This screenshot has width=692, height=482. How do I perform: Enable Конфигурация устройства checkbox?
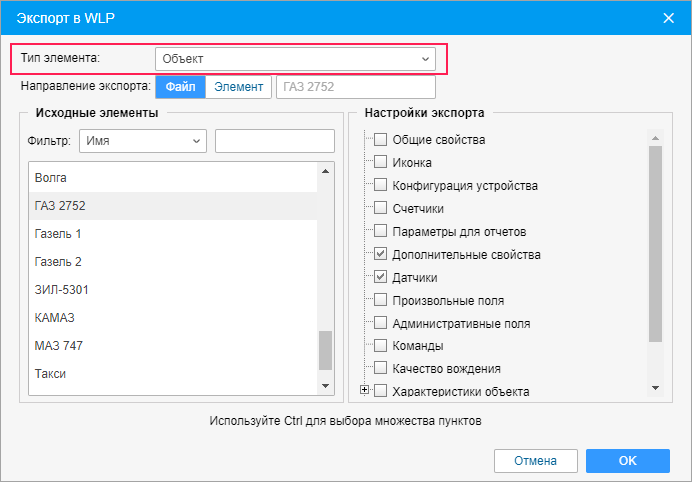click(x=380, y=185)
